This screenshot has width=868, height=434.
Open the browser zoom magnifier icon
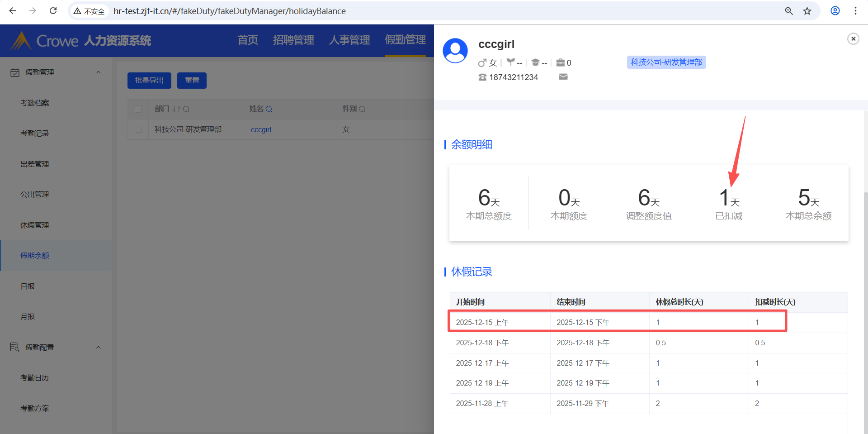click(x=789, y=11)
